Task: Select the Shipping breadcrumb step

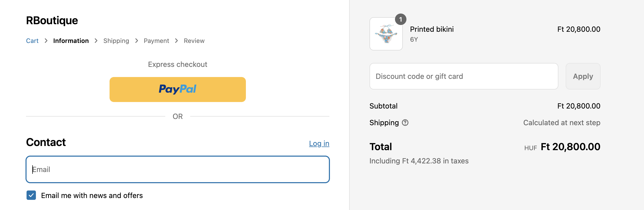Action: click(116, 41)
